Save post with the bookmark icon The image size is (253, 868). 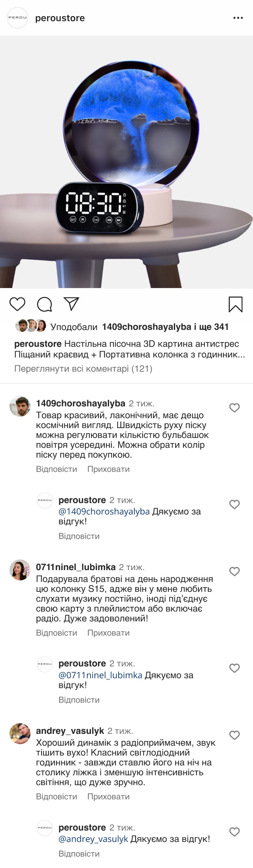[235, 304]
